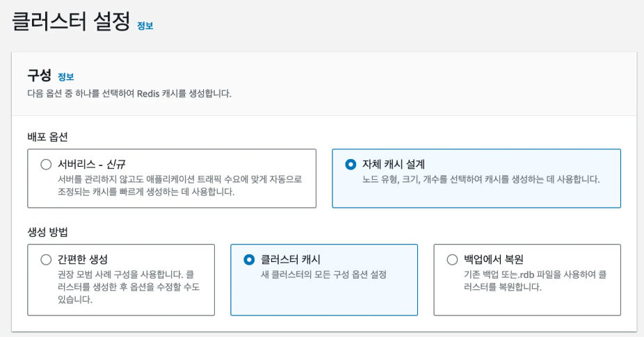Click the 배포 옵션 label
The image size is (644, 337).
click(x=48, y=137)
